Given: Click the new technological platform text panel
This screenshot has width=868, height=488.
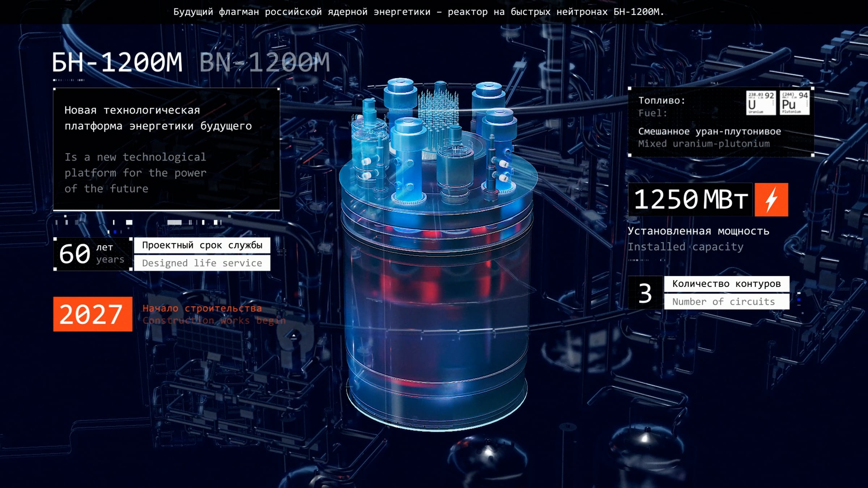Looking at the screenshot, I should click(166, 149).
